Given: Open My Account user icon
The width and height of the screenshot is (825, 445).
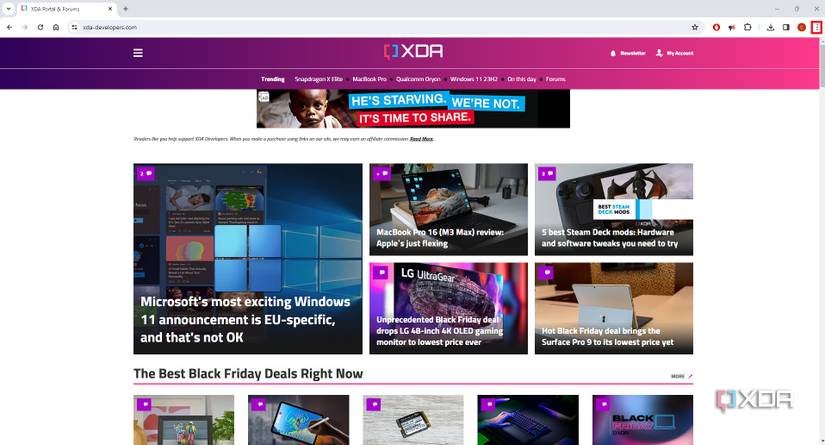Looking at the screenshot, I should tap(659, 53).
